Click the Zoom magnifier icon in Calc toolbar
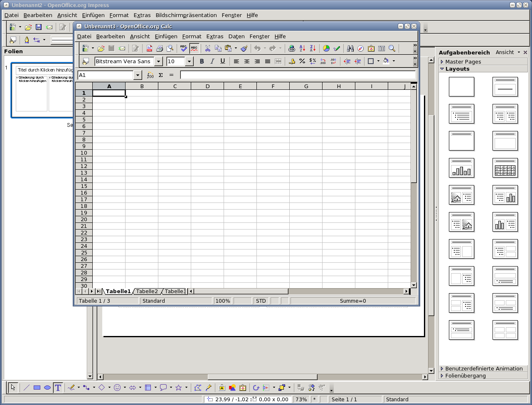The width and height of the screenshot is (532, 405). coord(392,48)
